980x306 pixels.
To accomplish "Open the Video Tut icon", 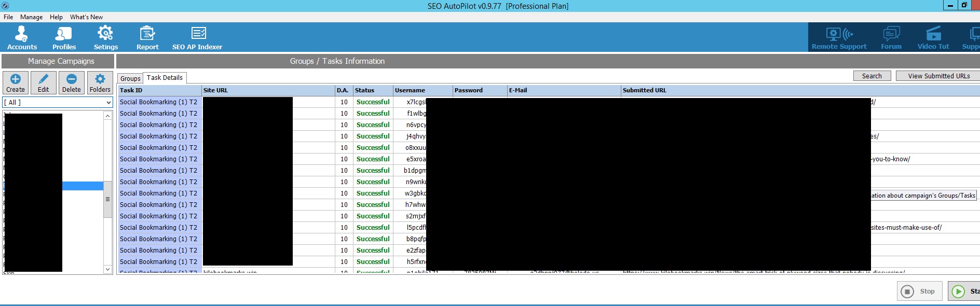I will pyautogui.click(x=933, y=38).
